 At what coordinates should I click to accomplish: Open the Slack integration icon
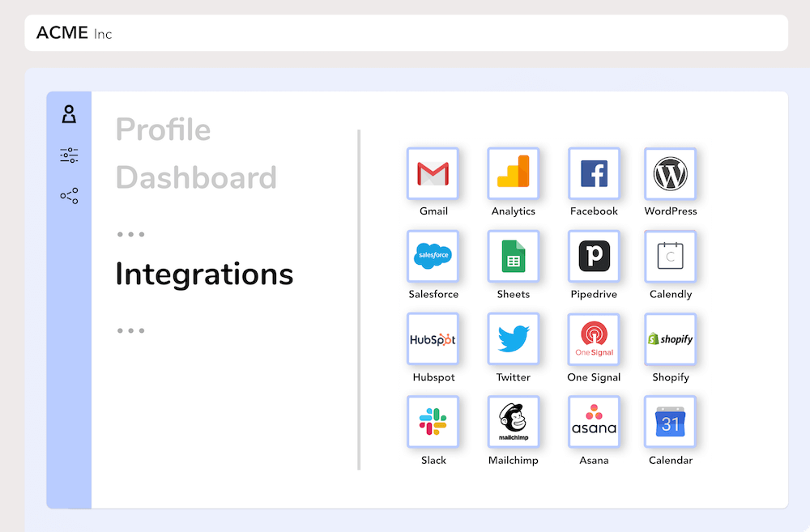tap(433, 422)
